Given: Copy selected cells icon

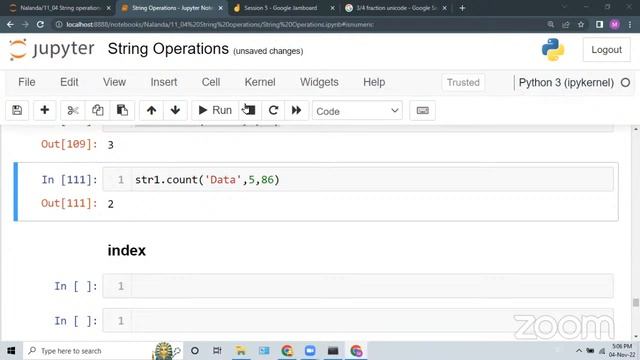Looking at the screenshot, I should click(97, 110).
